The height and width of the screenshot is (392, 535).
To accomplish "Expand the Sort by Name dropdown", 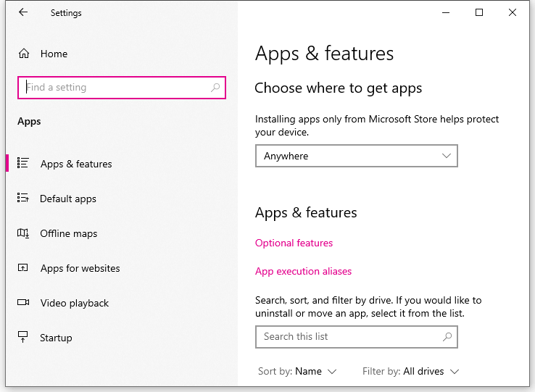I will [x=297, y=371].
